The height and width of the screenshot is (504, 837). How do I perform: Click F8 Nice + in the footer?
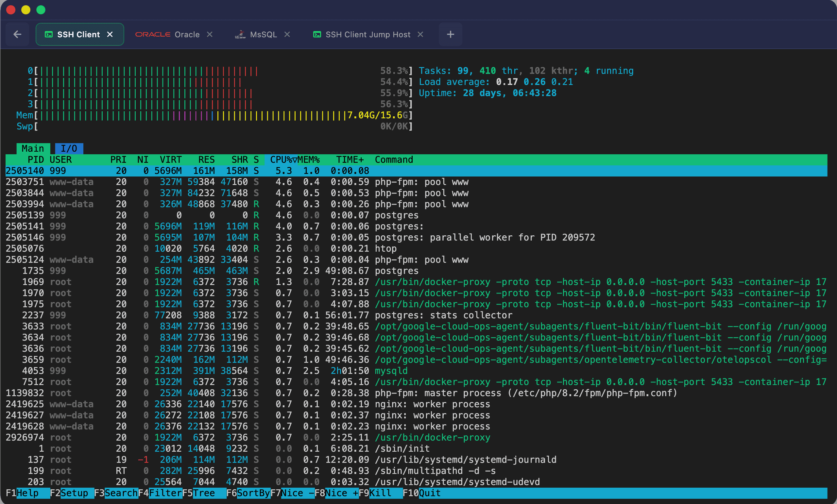336,493
